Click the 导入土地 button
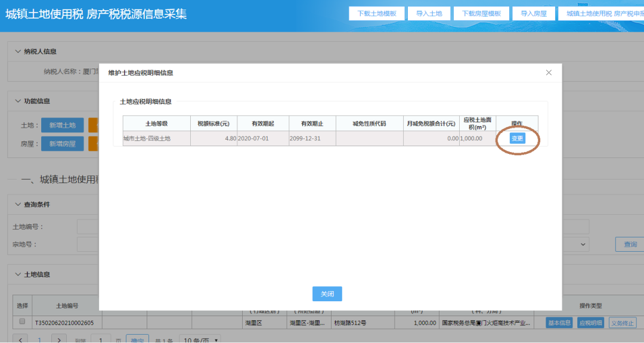Image resolution: width=644 pixels, height=343 pixels. (429, 14)
